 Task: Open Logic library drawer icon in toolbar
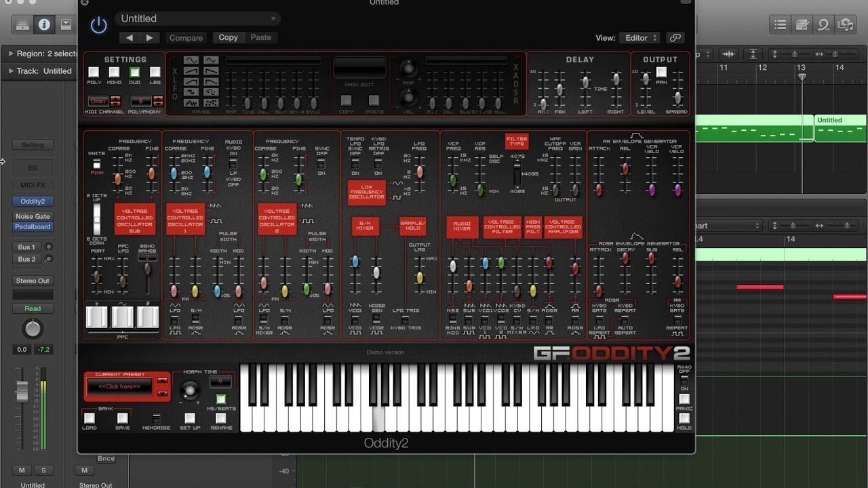[22, 24]
